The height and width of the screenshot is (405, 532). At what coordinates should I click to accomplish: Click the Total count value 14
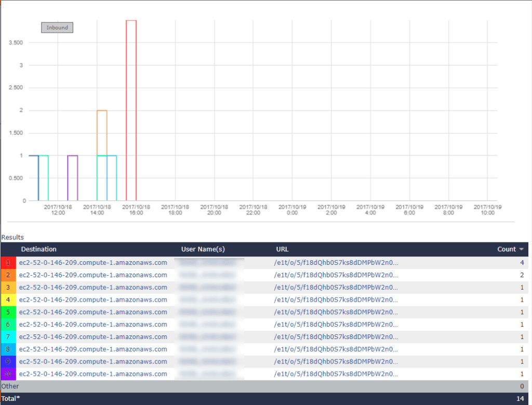click(520, 399)
